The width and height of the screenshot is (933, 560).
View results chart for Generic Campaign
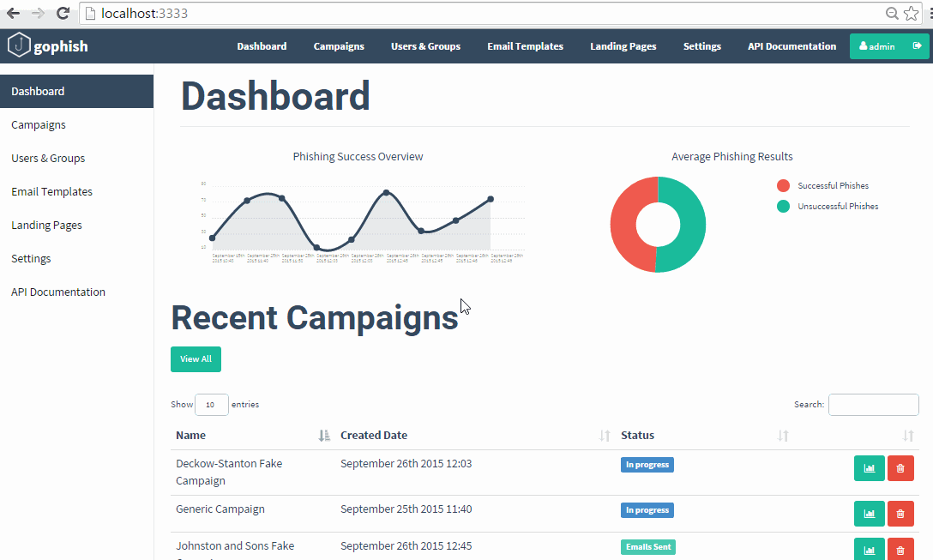[x=870, y=514]
